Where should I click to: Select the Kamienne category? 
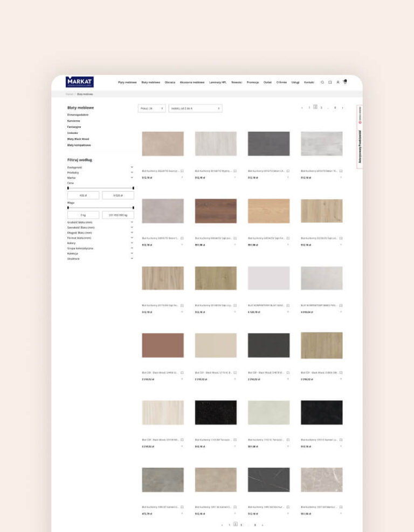[73, 121]
